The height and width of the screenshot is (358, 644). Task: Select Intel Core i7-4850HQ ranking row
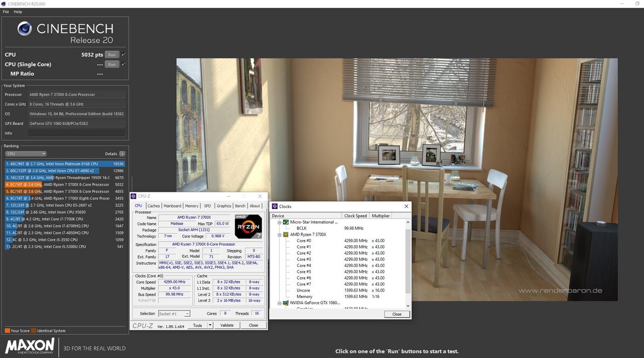pyautogui.click(x=65, y=233)
